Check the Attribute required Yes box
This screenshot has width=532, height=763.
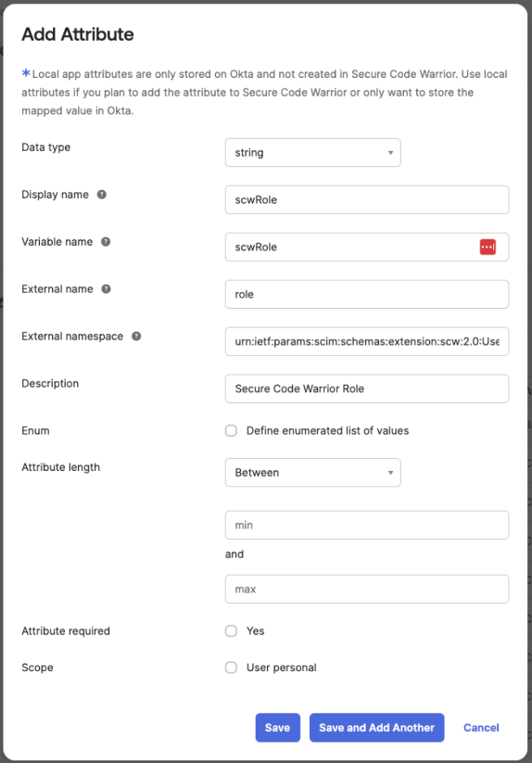point(231,630)
